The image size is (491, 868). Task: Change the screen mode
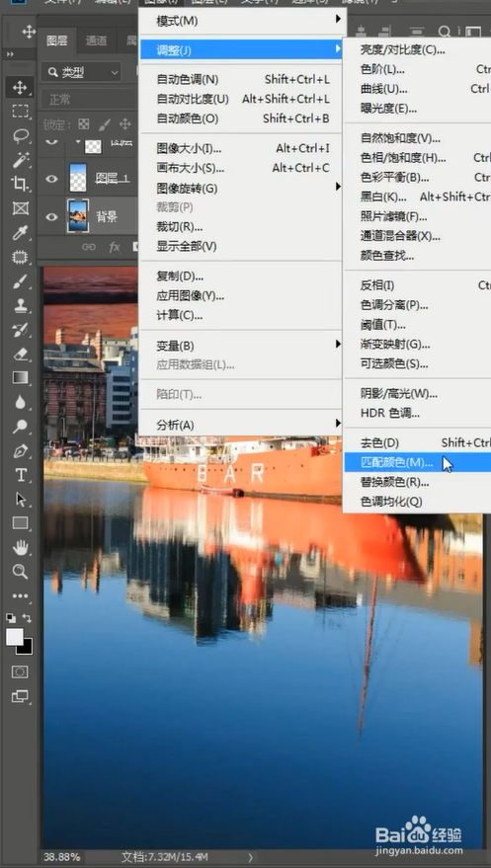click(20, 696)
